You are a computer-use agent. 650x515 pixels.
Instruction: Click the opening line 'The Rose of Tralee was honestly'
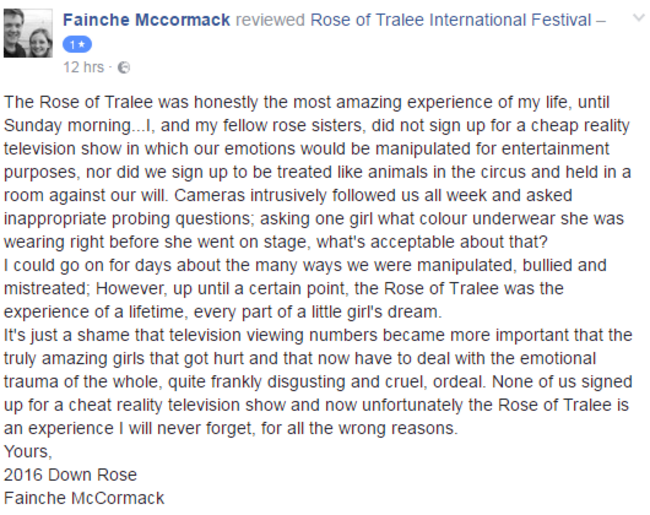point(131,102)
